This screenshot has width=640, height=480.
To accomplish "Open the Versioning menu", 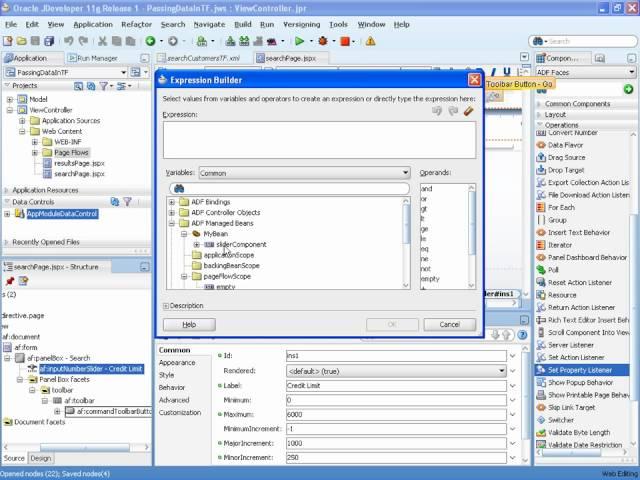I will click(302, 24).
